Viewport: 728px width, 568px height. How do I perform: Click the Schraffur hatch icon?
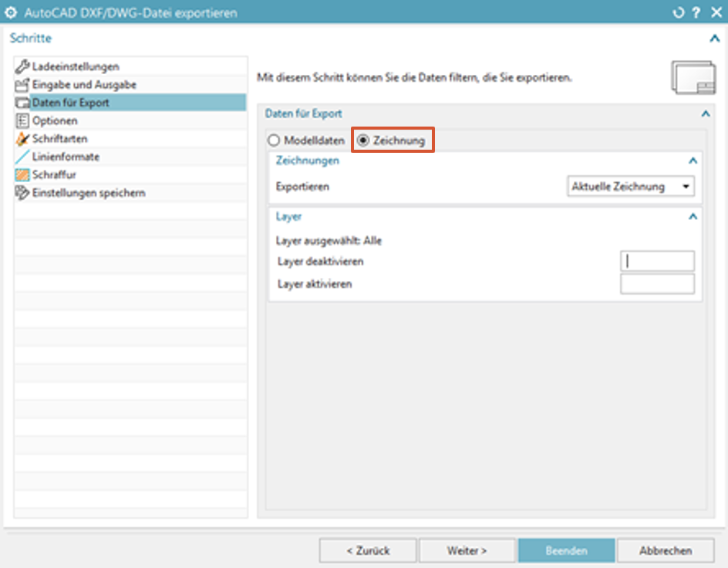(22, 174)
